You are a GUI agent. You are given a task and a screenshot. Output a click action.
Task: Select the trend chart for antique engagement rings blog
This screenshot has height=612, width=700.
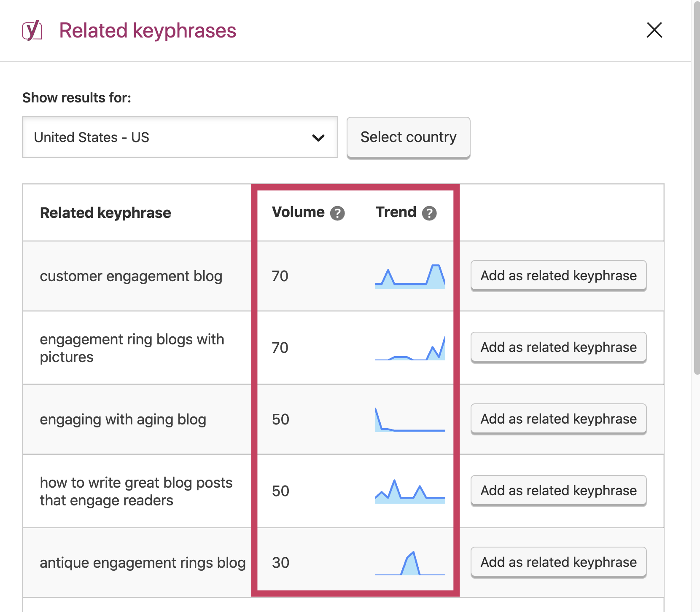click(x=409, y=562)
